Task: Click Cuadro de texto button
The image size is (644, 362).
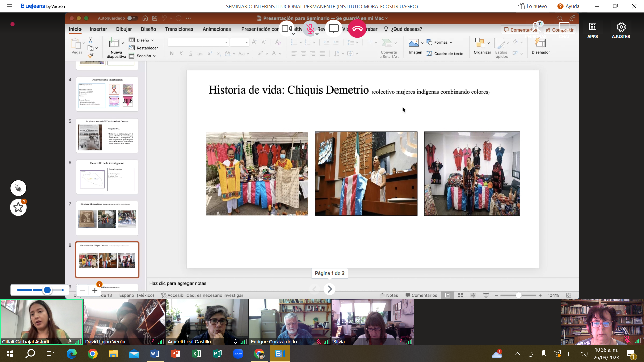Action: coord(445,54)
